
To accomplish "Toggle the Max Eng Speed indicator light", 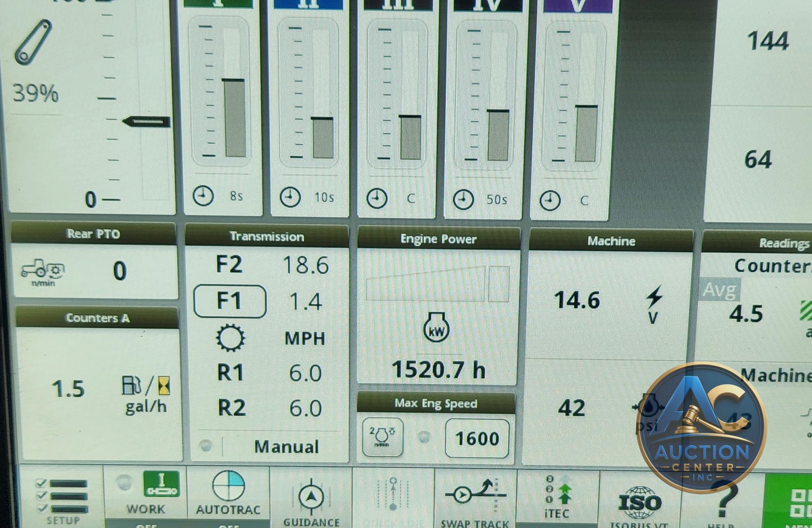I will [424, 437].
